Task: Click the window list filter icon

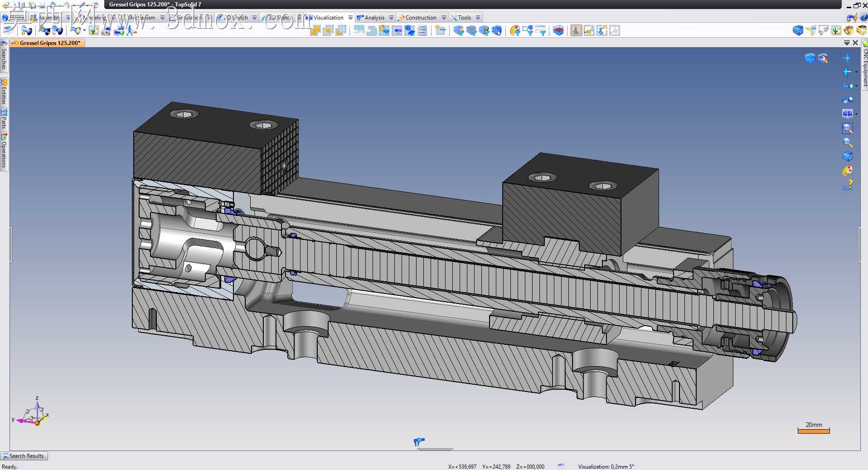Action: [540, 30]
